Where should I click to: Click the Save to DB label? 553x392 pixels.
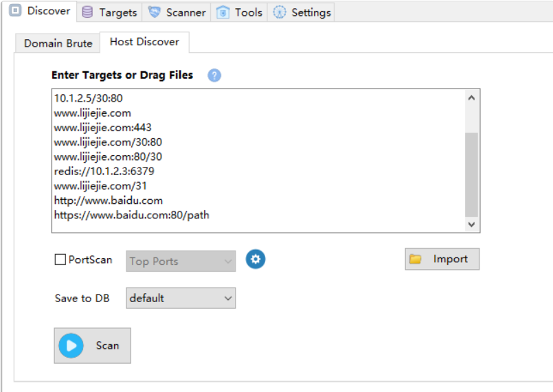82,298
